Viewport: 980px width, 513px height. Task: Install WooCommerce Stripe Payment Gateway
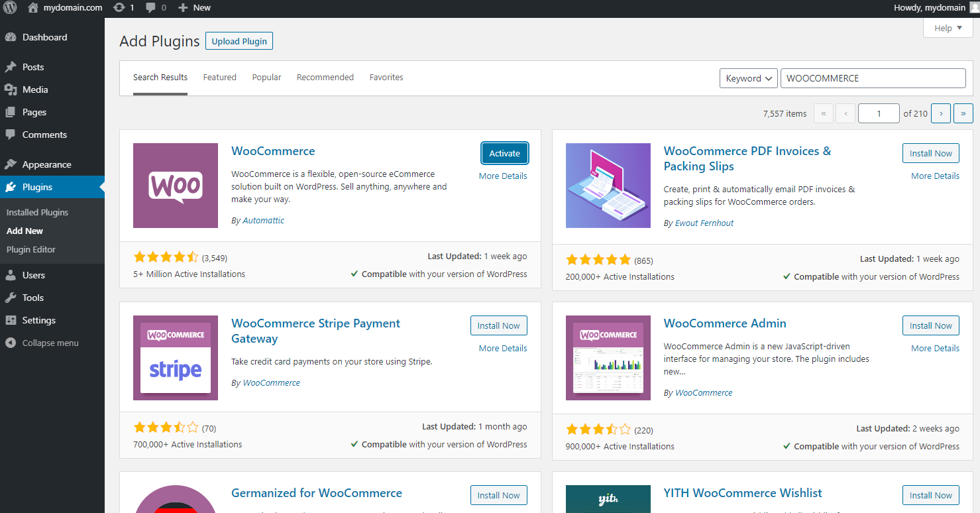click(499, 325)
